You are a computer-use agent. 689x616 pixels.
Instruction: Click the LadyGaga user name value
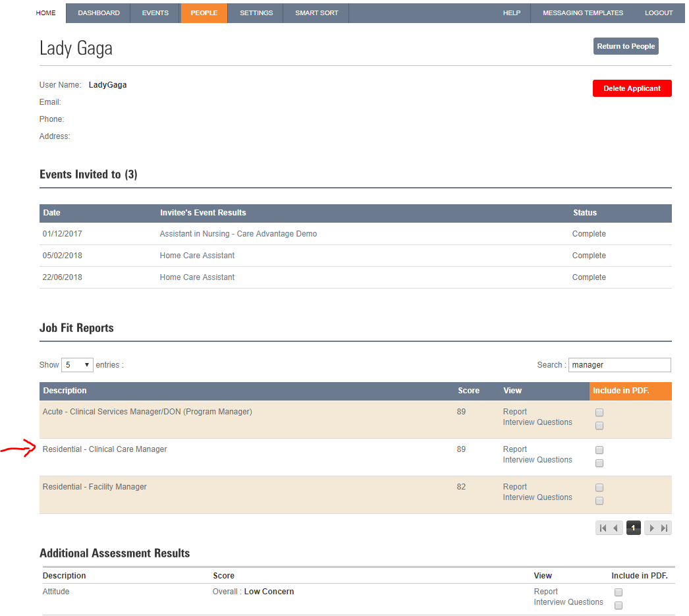pyautogui.click(x=107, y=85)
